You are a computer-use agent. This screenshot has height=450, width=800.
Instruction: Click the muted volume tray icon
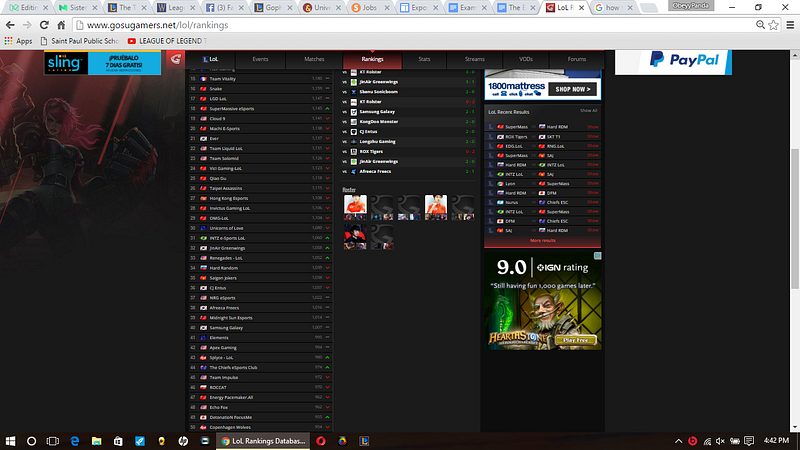click(720, 441)
